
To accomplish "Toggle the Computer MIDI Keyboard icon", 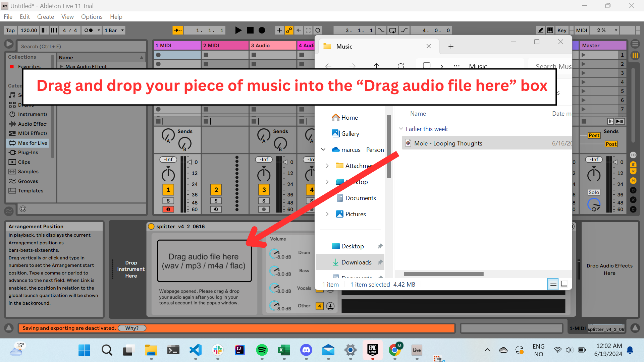I will point(550,31).
